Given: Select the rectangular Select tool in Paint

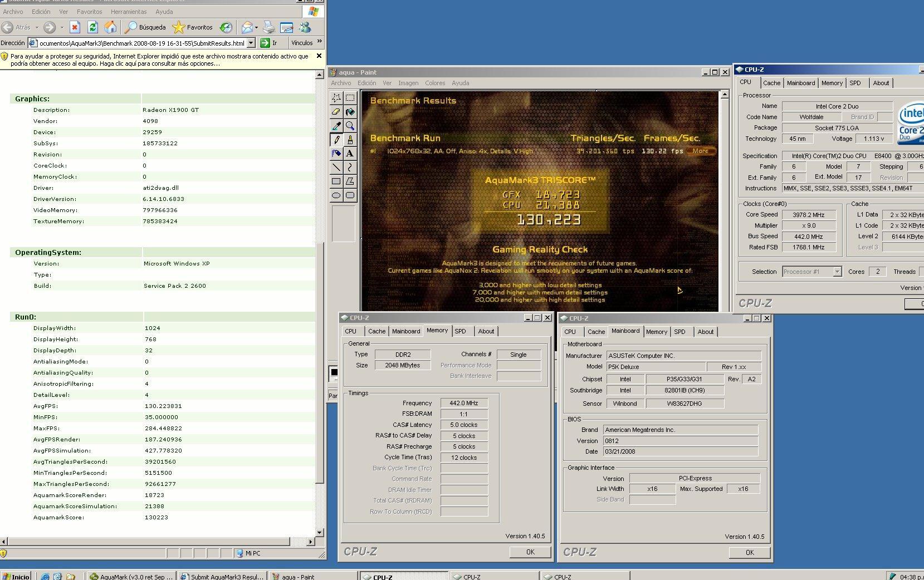Looking at the screenshot, I should pyautogui.click(x=350, y=97).
